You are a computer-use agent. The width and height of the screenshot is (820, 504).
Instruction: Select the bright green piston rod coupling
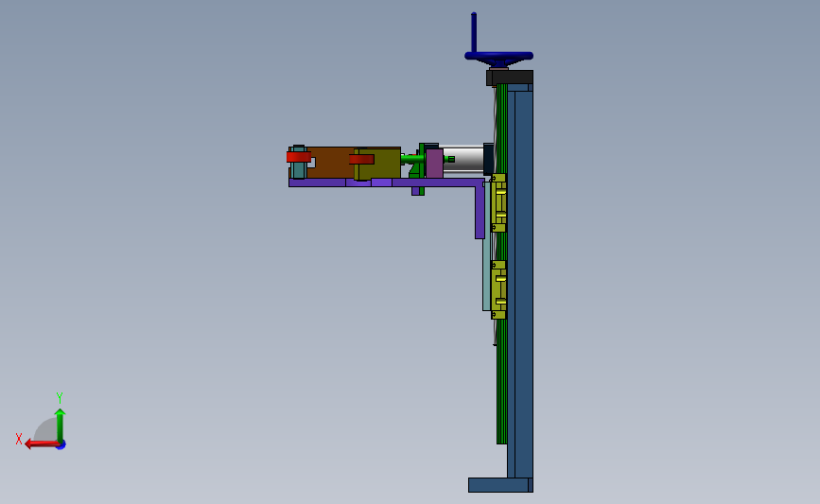coord(412,159)
